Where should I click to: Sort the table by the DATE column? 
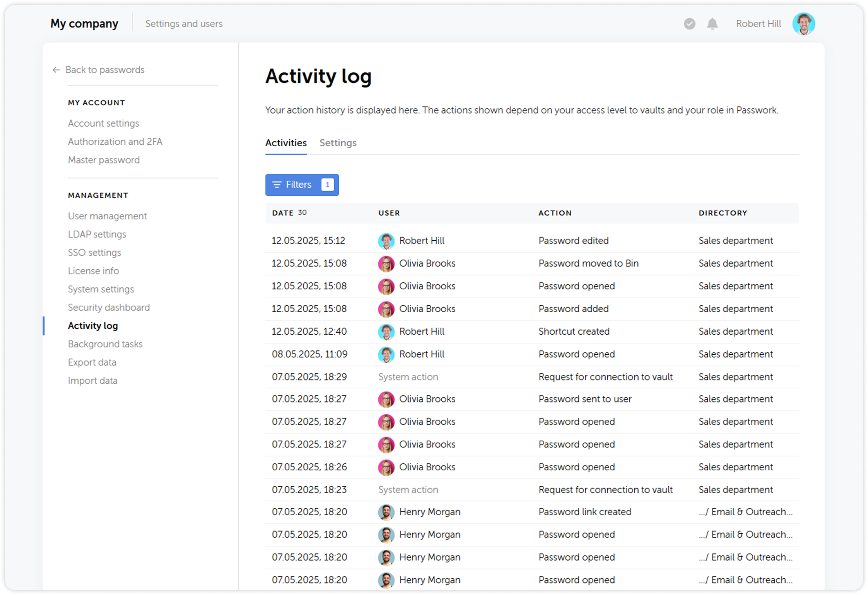tap(283, 212)
